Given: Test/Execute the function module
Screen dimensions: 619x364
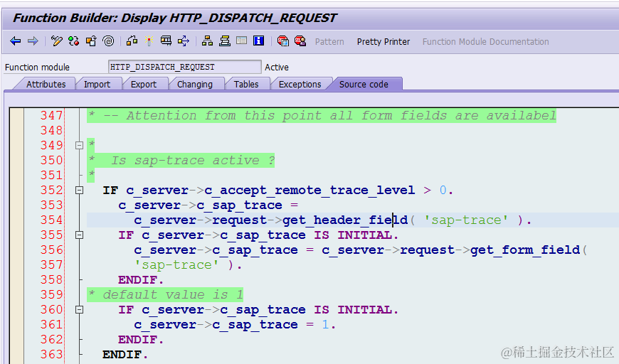Looking at the screenshot, I should (166, 41).
